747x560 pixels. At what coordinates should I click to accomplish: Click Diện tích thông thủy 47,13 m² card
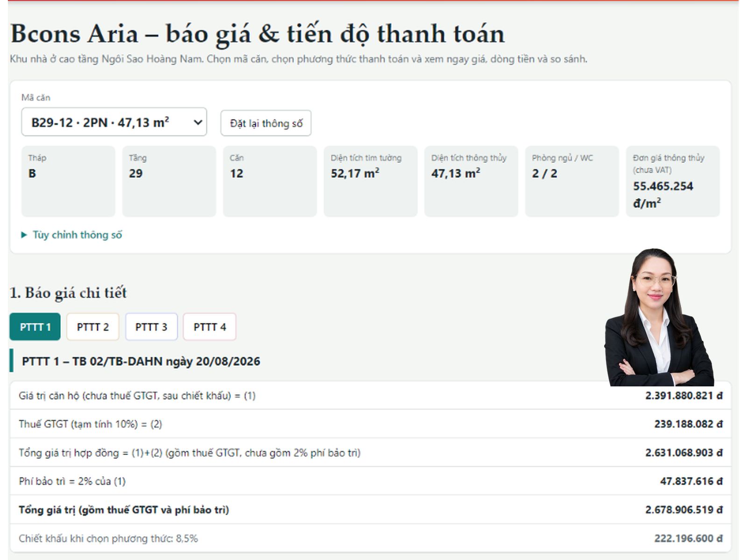(471, 181)
